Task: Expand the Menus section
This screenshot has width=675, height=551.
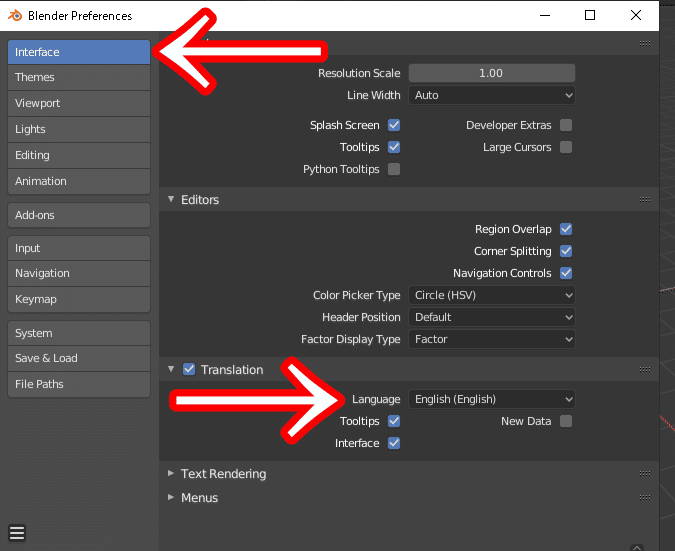Action: click(x=199, y=498)
